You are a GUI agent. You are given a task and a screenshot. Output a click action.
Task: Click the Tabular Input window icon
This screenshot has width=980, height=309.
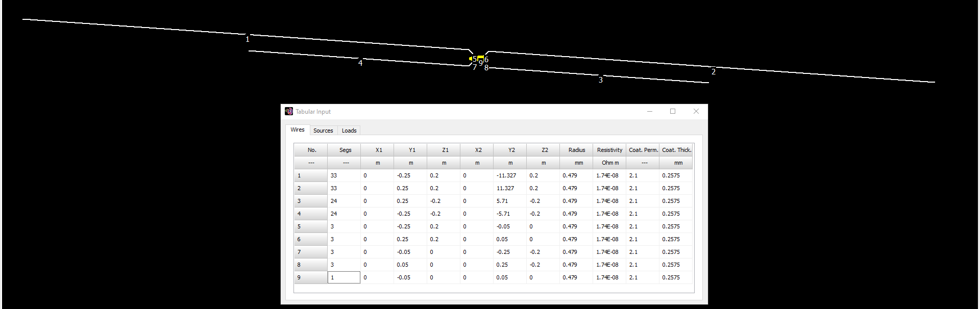pyautogui.click(x=289, y=111)
